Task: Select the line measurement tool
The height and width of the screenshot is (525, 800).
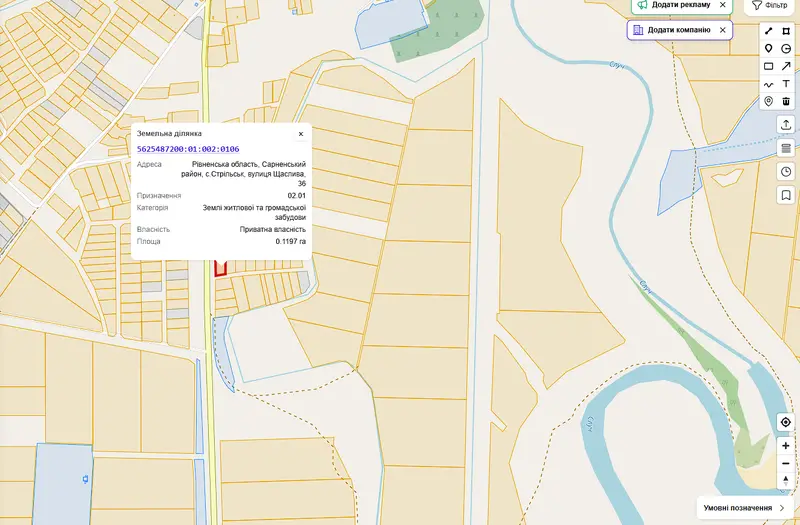Action: [x=768, y=31]
